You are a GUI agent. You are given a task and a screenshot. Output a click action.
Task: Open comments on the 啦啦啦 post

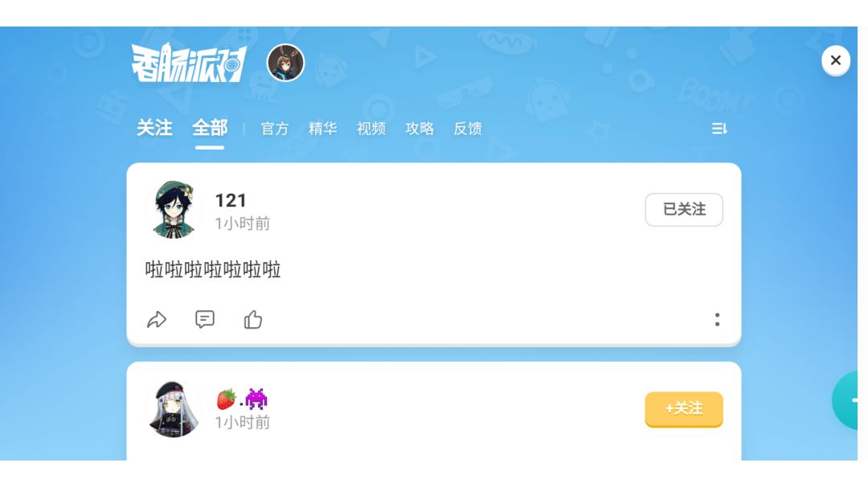tap(205, 319)
